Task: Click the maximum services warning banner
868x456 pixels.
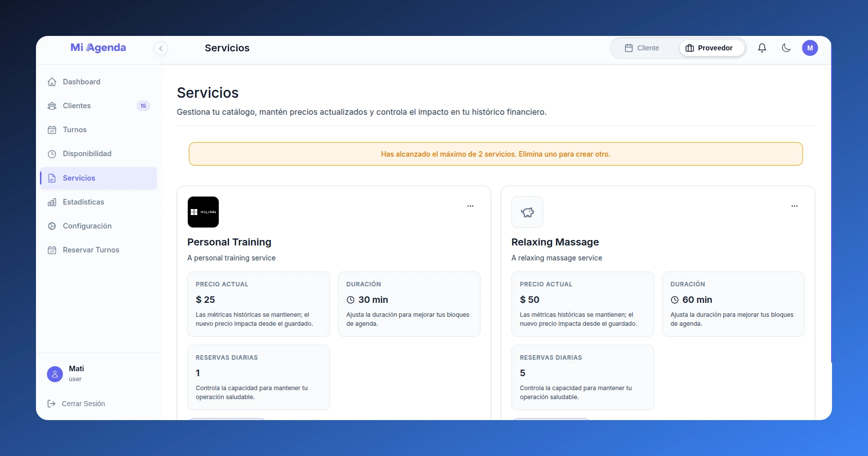Action: tap(496, 154)
